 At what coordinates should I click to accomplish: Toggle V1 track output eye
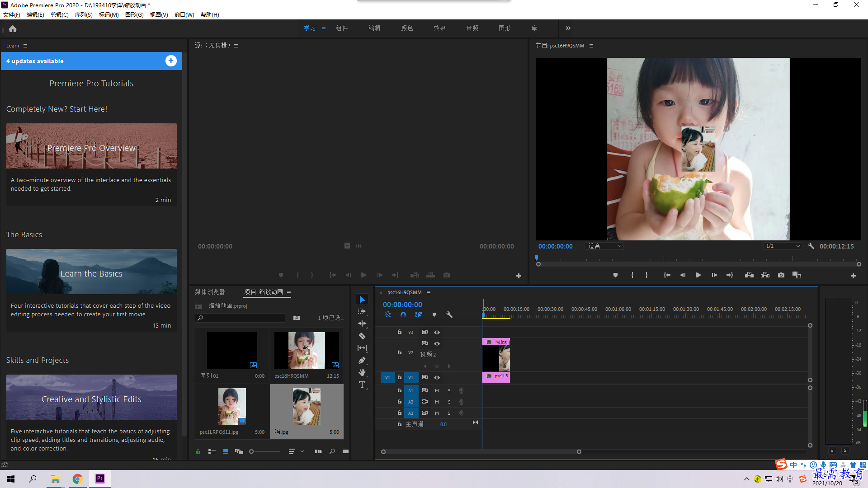click(437, 377)
